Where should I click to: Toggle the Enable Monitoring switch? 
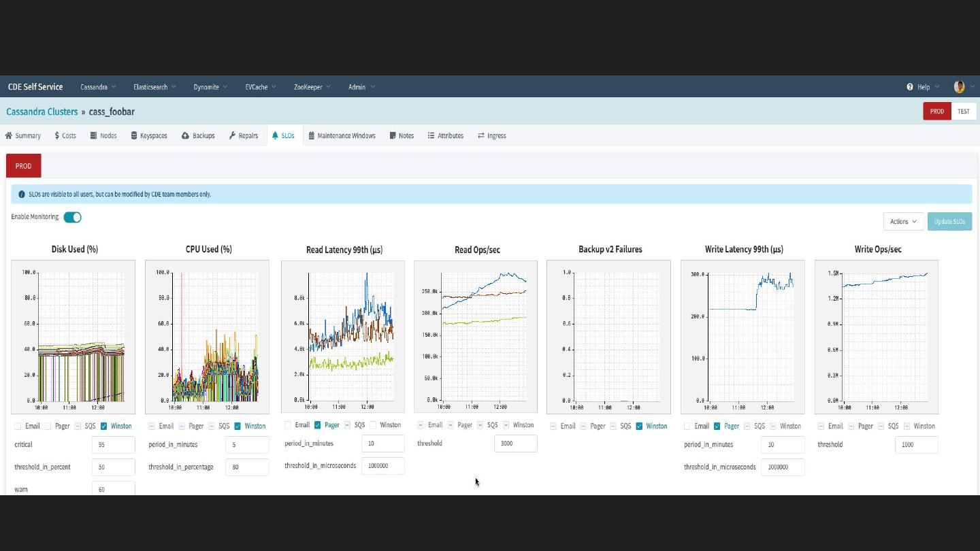[x=72, y=217]
